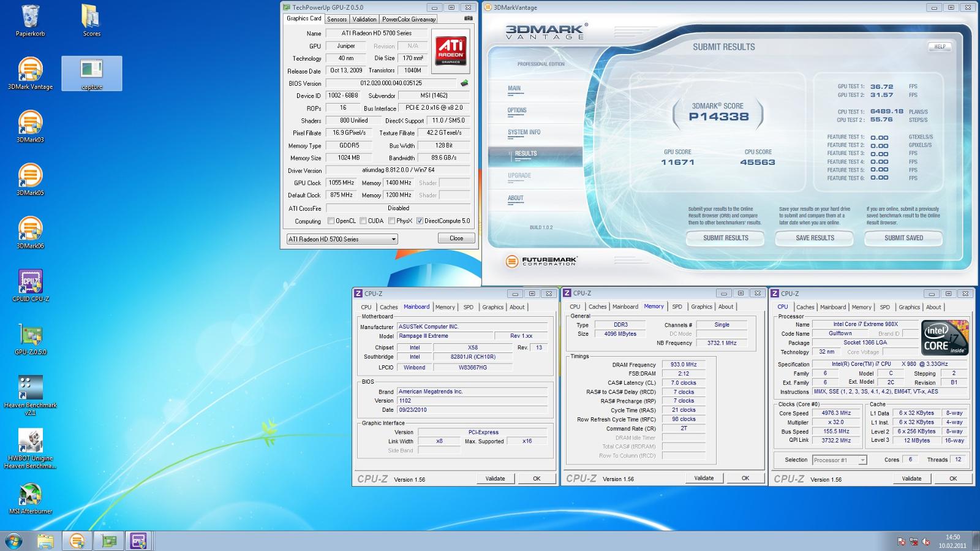Click the Intel Core i7 logo in CPU-Z
This screenshot has width=980, height=551.
tap(945, 338)
